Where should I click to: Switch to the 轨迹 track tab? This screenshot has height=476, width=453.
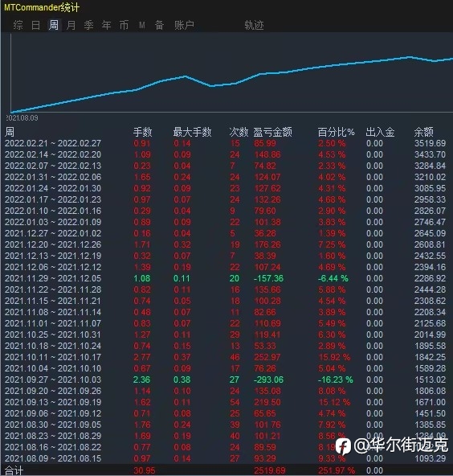254,25
